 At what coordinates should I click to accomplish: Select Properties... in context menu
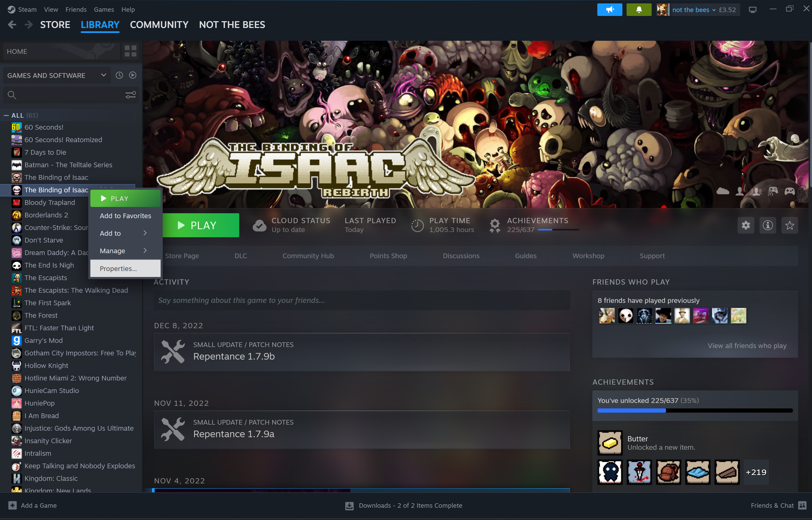(x=125, y=268)
